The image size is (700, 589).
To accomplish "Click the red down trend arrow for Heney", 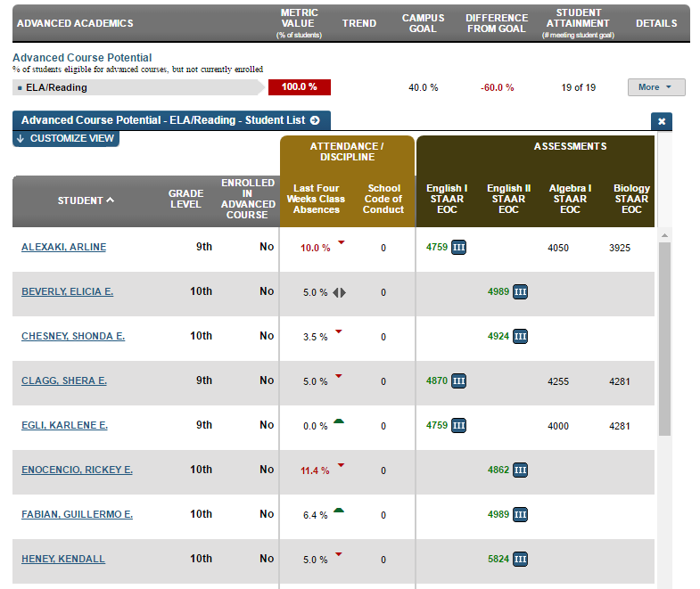I will pos(339,554).
